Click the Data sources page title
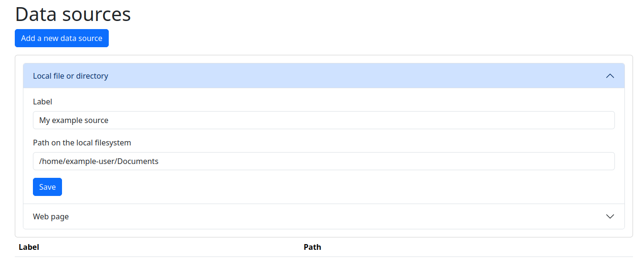The height and width of the screenshot is (277, 644). coord(73,14)
